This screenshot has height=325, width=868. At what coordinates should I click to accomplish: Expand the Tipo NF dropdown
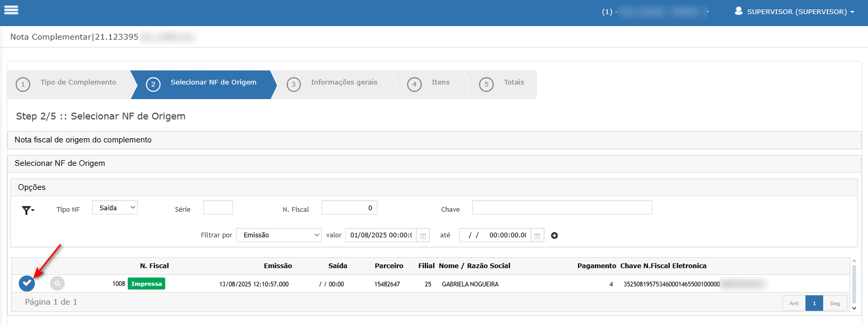[x=115, y=208]
